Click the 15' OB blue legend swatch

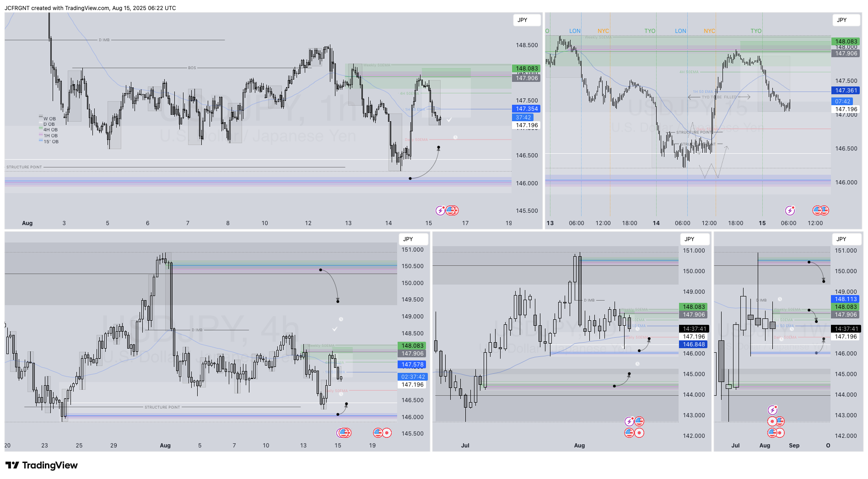pos(41,140)
